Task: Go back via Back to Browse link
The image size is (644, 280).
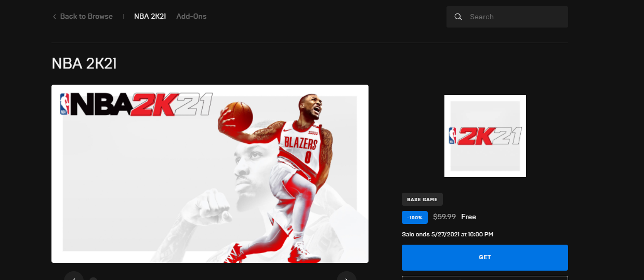Action: click(x=82, y=17)
